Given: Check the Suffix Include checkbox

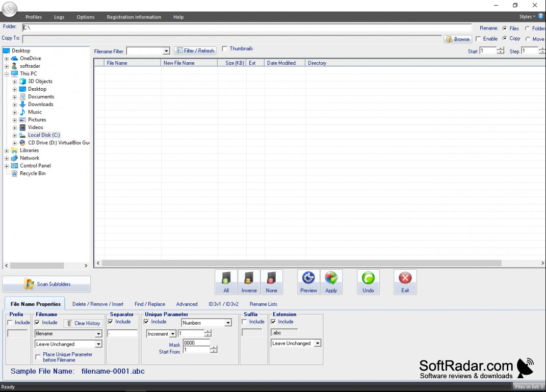Looking at the screenshot, I should tap(244, 322).
